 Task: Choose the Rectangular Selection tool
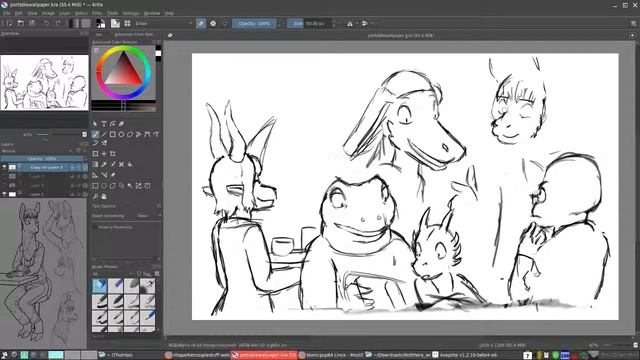pos(95,186)
